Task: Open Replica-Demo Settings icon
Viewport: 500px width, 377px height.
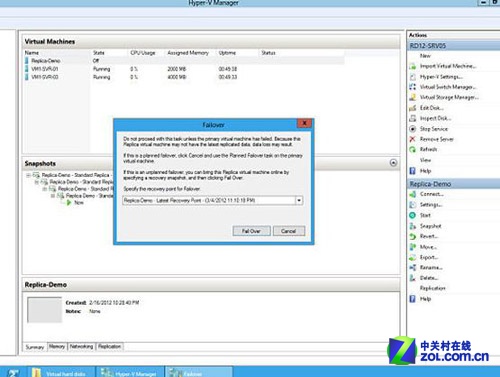Action: coord(413,205)
